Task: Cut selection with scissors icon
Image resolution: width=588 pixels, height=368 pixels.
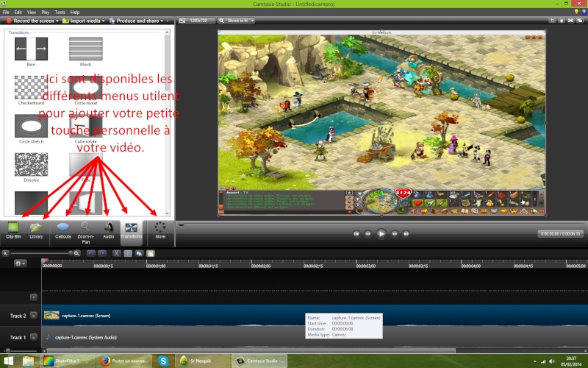Action: [x=117, y=253]
